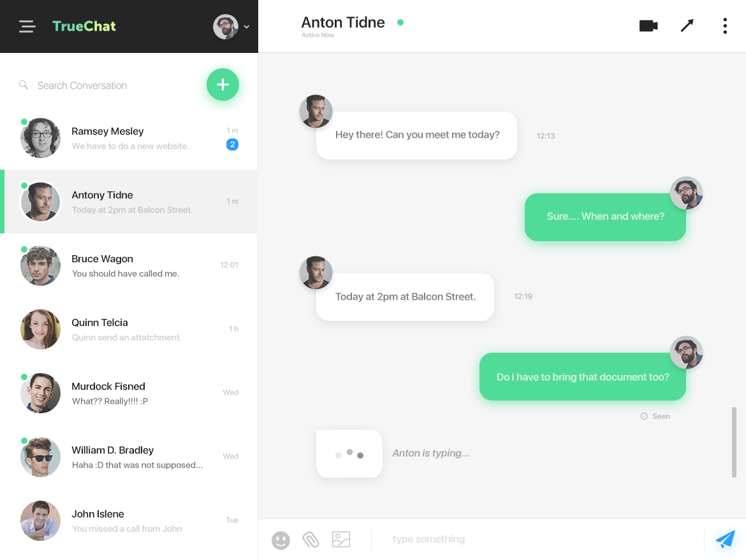Viewport: 746px width, 560px height.
Task: Open the hamburger menu icon
Action: click(x=27, y=26)
